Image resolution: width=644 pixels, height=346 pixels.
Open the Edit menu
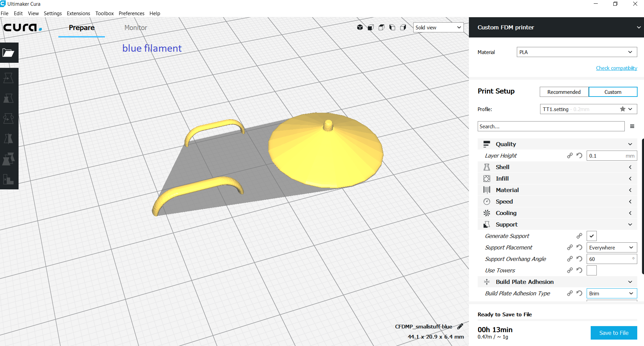click(x=18, y=14)
